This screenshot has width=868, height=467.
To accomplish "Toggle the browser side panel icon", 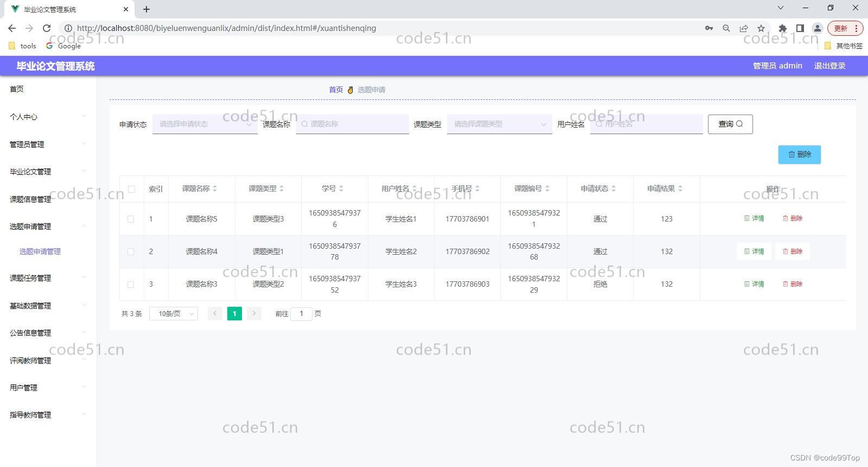I will click(x=800, y=28).
